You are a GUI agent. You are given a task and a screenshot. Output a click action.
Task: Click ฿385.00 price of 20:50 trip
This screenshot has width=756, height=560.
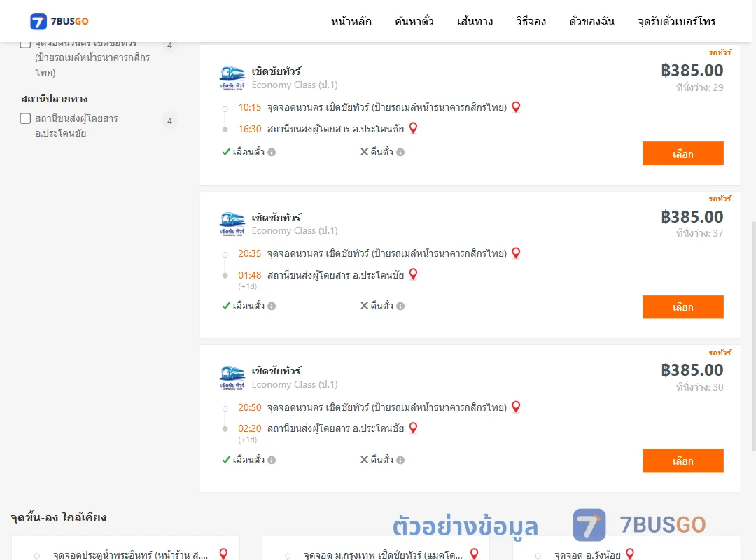(x=692, y=370)
